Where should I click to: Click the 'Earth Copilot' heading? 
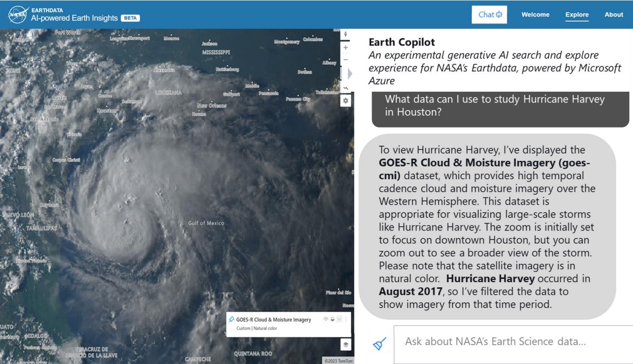[x=402, y=42]
